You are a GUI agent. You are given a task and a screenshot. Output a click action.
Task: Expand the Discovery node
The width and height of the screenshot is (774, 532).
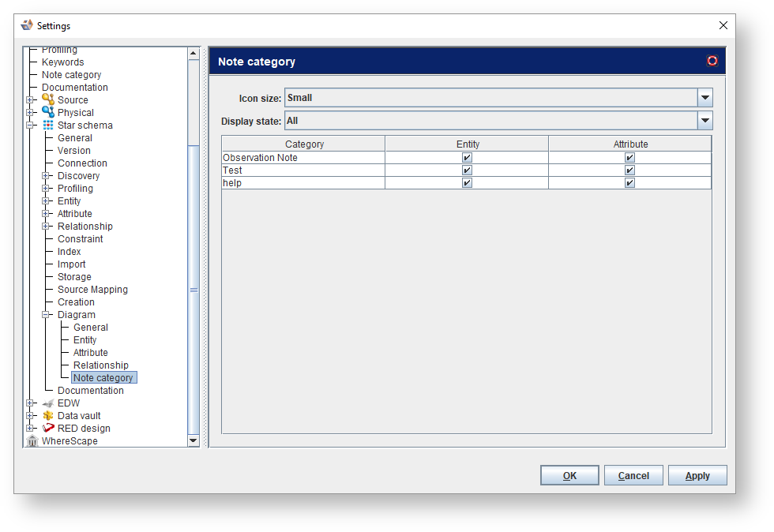click(46, 176)
